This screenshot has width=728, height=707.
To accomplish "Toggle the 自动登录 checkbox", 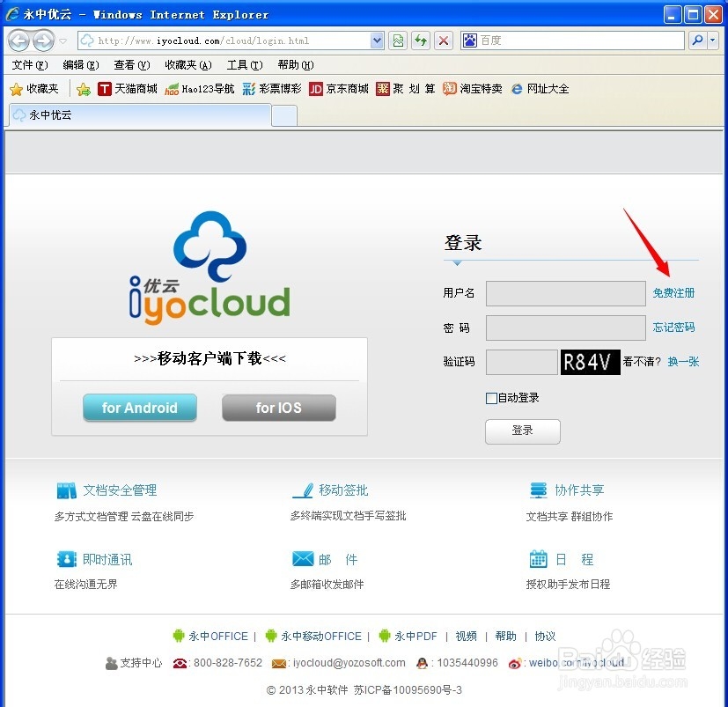I will (x=491, y=398).
